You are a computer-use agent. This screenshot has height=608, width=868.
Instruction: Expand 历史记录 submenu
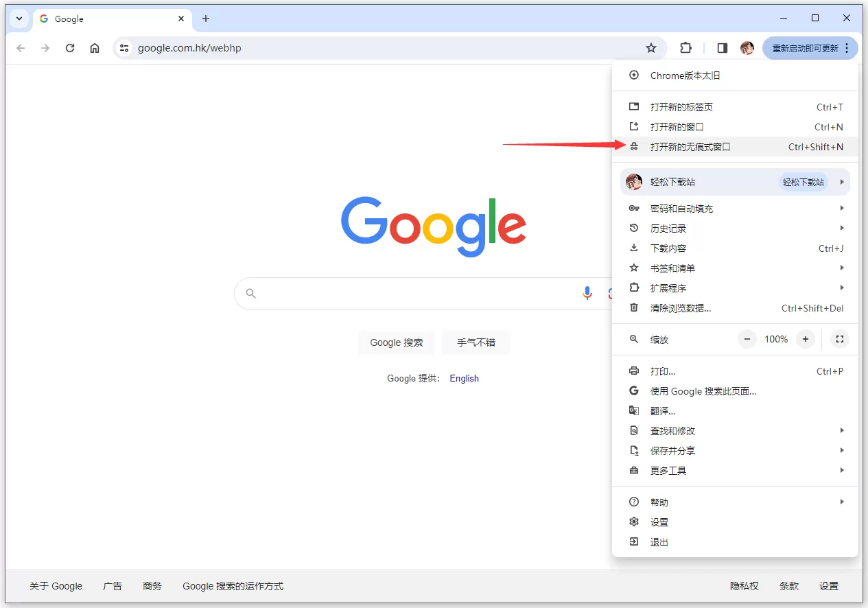point(735,229)
